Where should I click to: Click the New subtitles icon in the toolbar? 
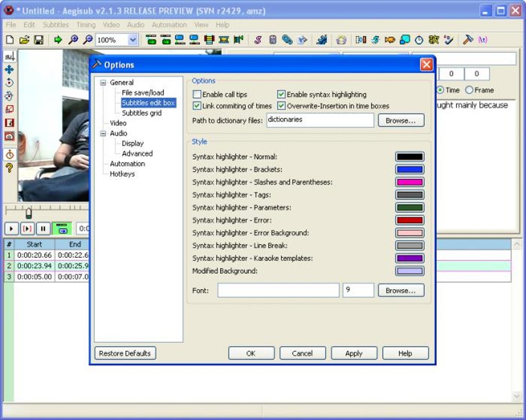[10, 40]
